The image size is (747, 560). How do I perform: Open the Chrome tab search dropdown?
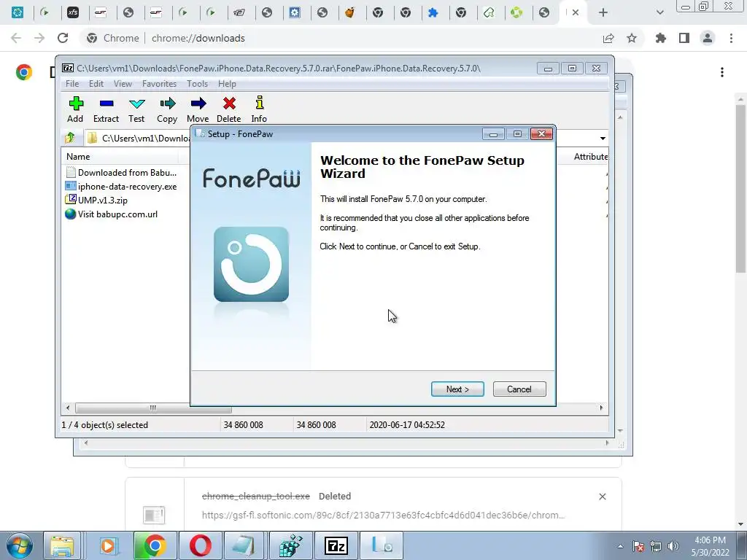[x=659, y=13]
